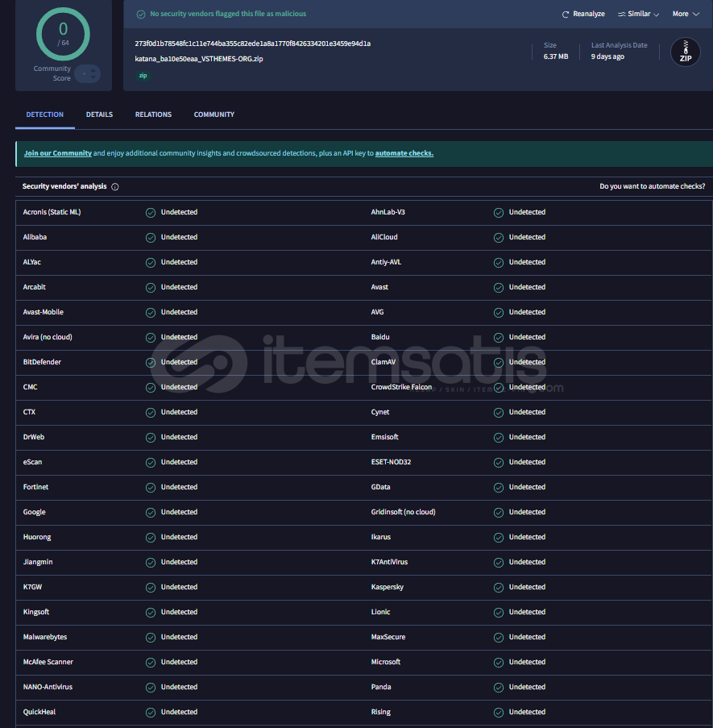The width and height of the screenshot is (713, 728).
Task: Click the Undetected result for AliCloud
Action: [527, 237]
